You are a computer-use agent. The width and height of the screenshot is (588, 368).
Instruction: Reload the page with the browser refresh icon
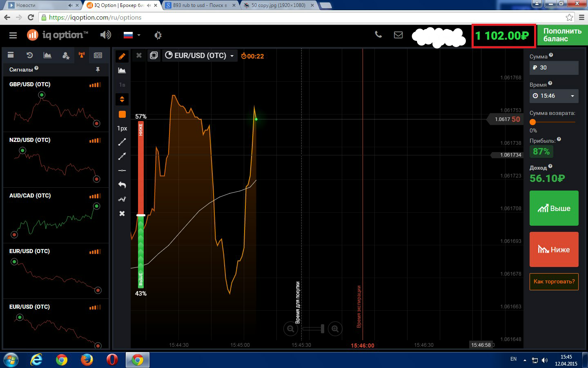[x=31, y=18]
